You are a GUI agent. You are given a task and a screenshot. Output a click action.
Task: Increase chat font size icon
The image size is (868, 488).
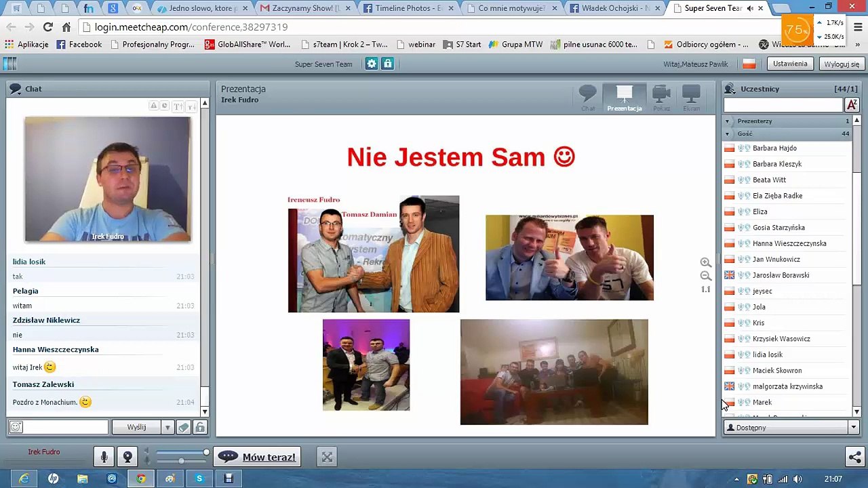point(178,106)
